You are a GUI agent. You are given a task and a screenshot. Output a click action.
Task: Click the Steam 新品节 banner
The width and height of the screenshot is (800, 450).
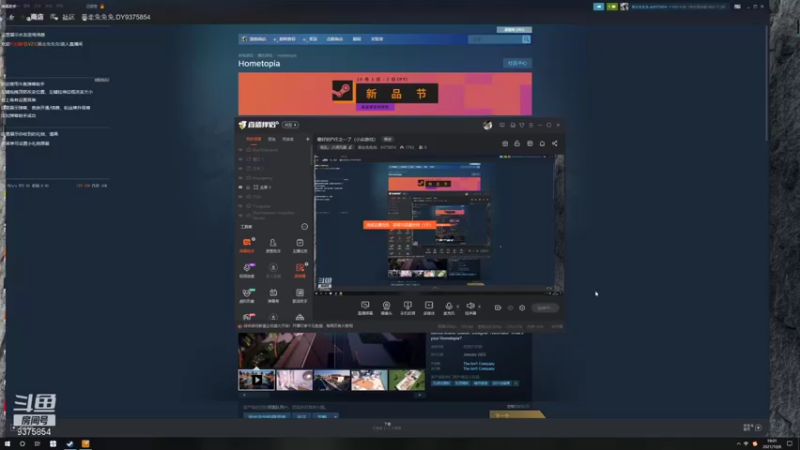[x=385, y=94]
